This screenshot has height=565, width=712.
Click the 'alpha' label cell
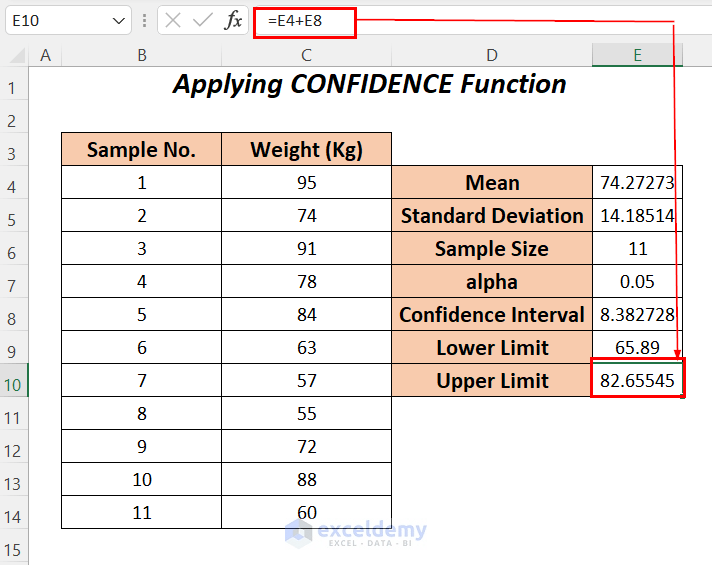492,282
